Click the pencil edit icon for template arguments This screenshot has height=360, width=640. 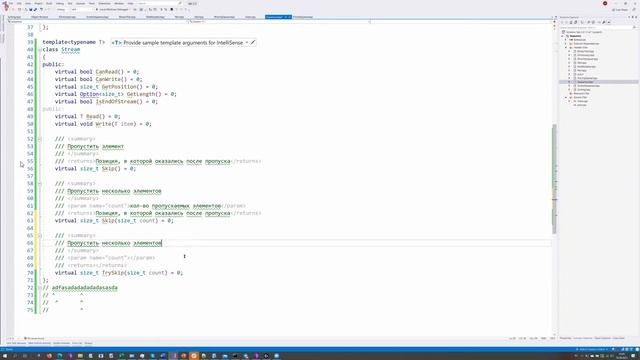coord(253,42)
